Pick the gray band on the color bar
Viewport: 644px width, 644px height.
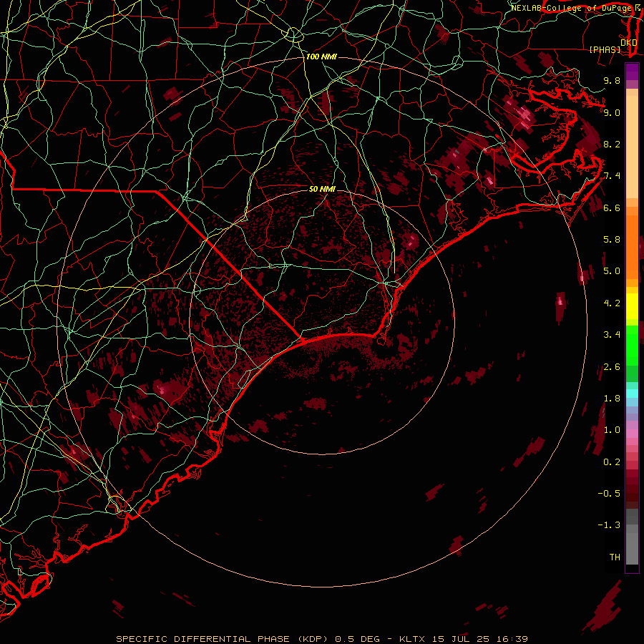632,538
